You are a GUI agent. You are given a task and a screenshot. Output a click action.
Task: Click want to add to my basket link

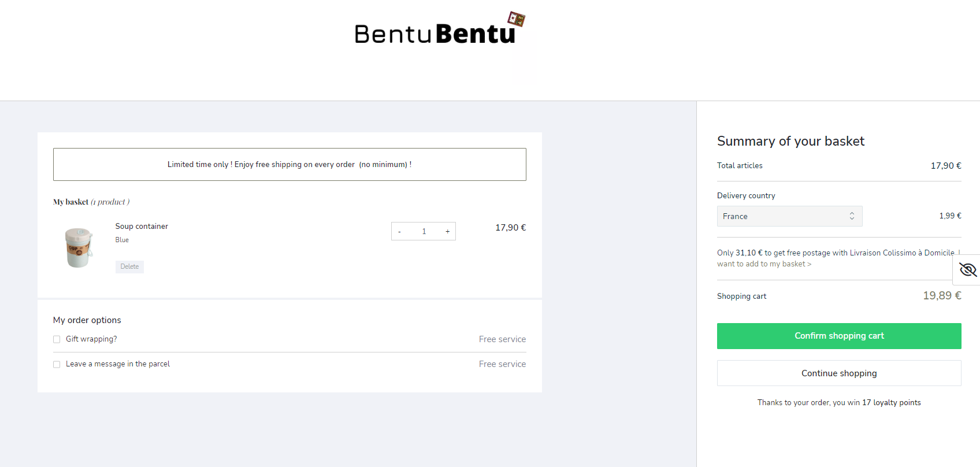pyautogui.click(x=764, y=264)
